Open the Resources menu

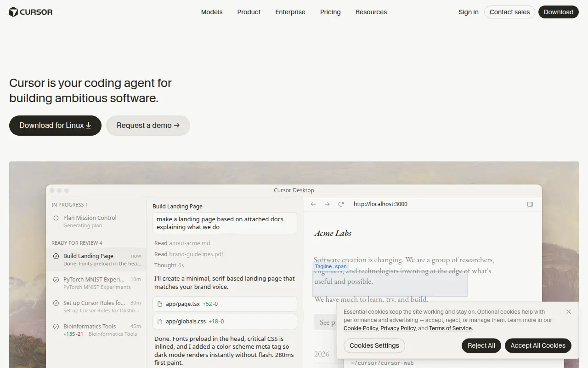pyautogui.click(x=371, y=12)
